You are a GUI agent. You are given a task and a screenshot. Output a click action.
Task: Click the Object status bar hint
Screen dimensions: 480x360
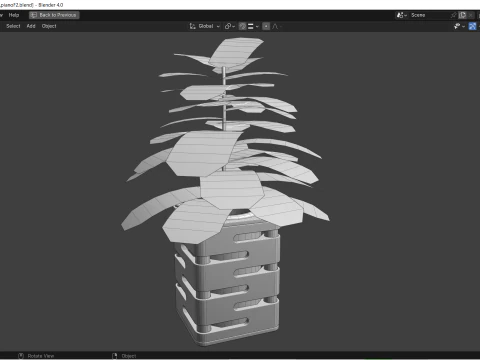(x=124, y=356)
